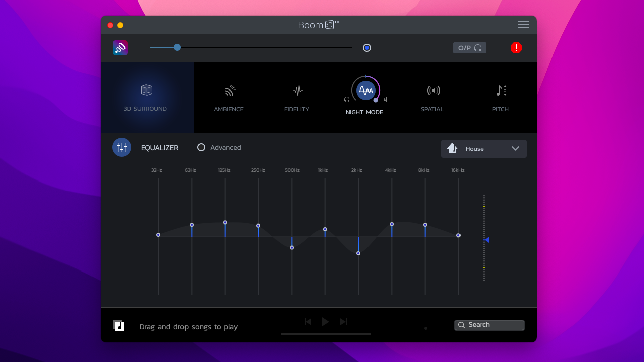Click the 63Hz equalizer band handle
644x362 pixels.
pos(192,225)
